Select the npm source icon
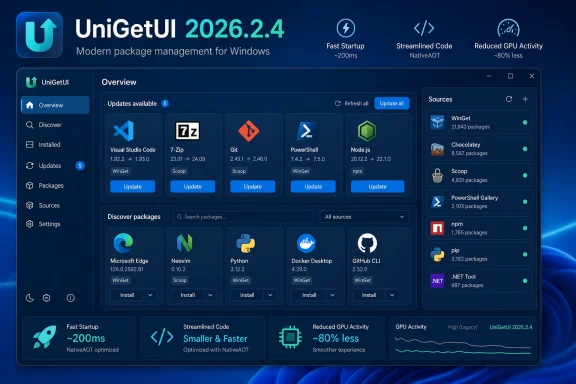This screenshot has height=384, width=576. pyautogui.click(x=437, y=228)
